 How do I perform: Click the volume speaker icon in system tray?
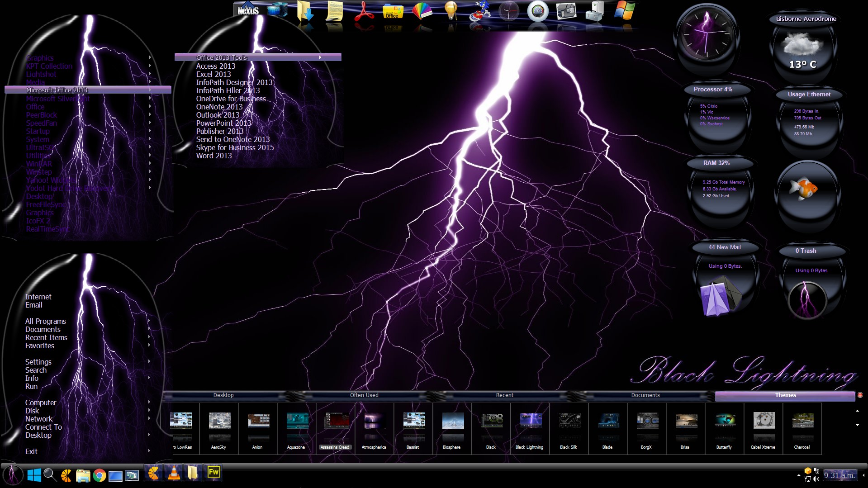click(x=816, y=479)
